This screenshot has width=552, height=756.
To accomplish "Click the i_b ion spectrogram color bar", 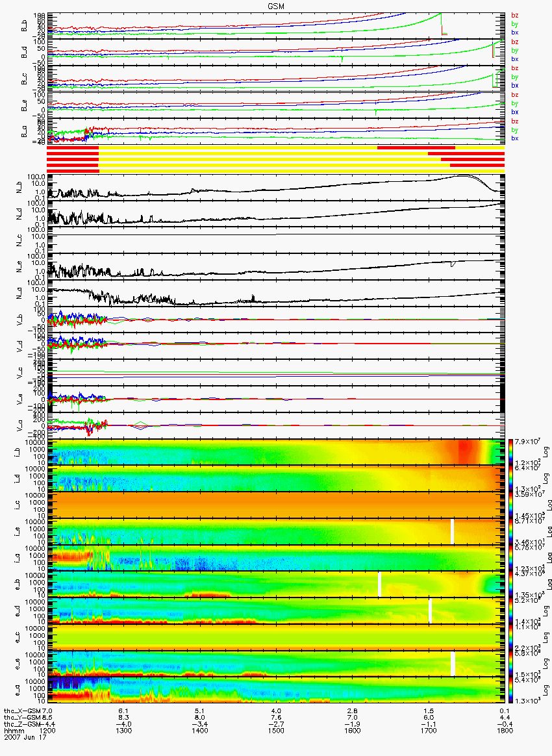I will (x=510, y=452).
